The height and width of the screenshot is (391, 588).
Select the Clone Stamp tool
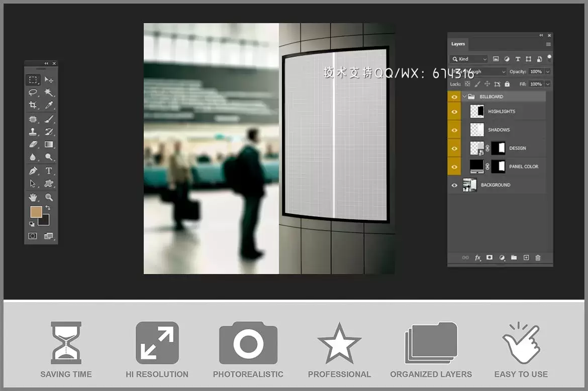33,132
